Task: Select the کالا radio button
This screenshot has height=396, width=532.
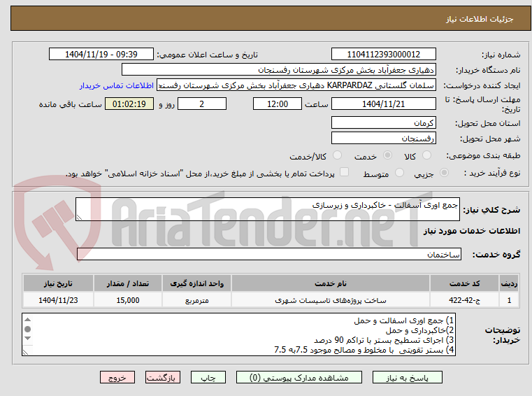Action: (x=426, y=155)
